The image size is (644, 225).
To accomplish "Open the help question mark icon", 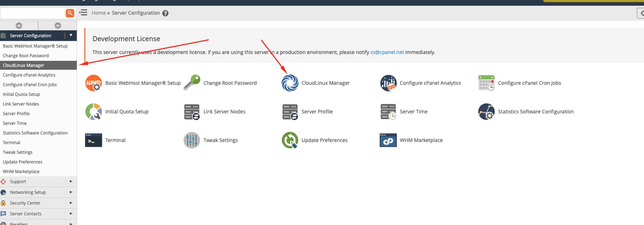I will (165, 13).
